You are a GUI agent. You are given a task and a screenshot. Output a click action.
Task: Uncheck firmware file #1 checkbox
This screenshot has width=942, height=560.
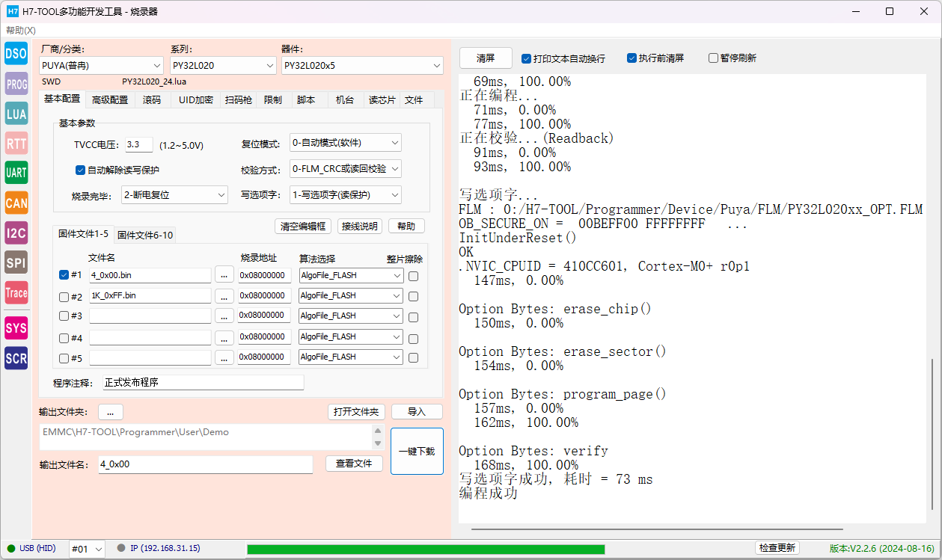pos(64,274)
